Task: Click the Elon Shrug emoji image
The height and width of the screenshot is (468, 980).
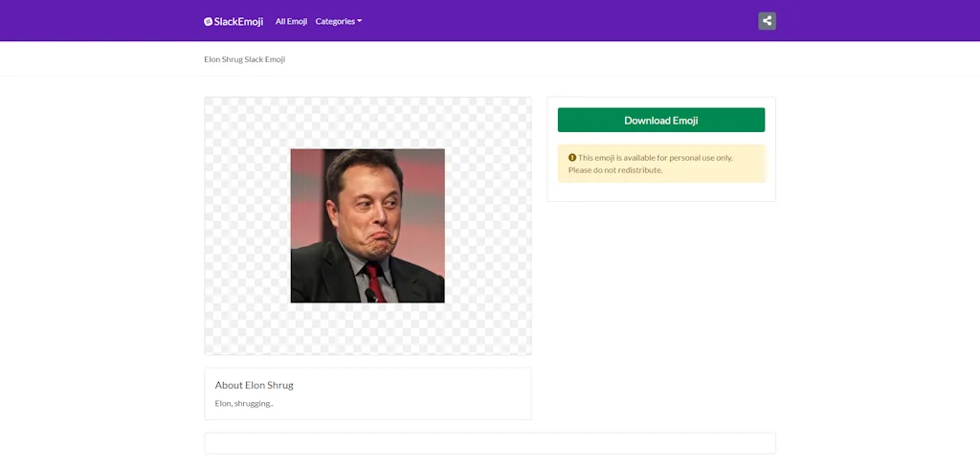Action: click(367, 226)
